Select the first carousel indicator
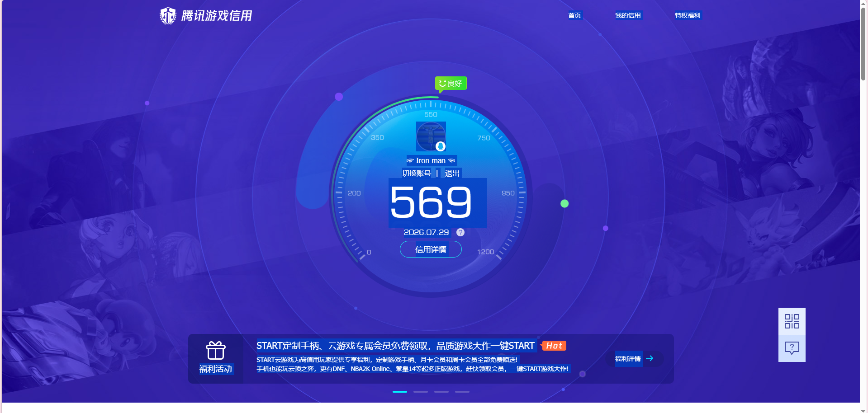The height and width of the screenshot is (413, 868). 400,392
